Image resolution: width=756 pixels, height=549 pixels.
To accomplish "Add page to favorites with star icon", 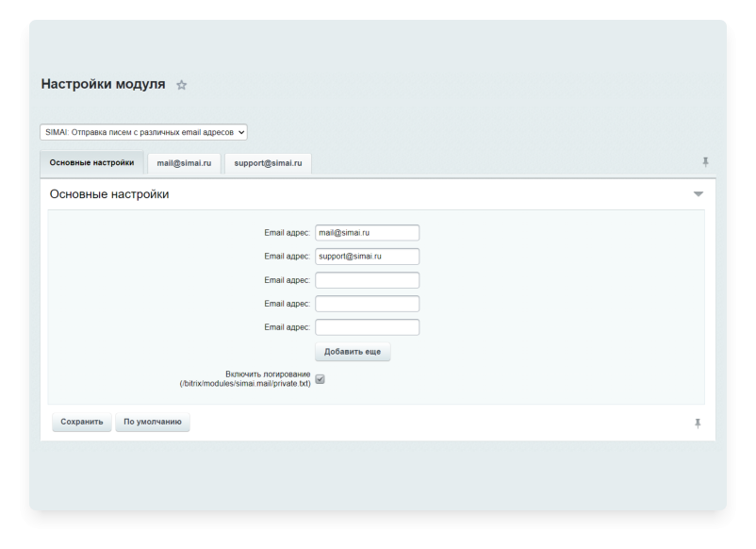I will [182, 85].
